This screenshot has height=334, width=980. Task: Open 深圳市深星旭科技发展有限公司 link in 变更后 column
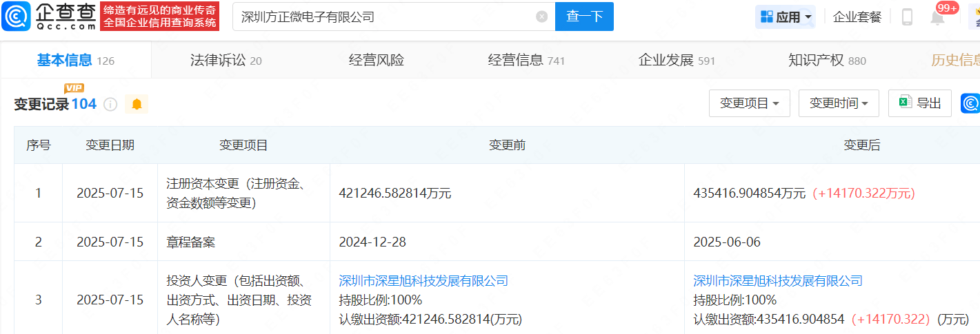click(x=778, y=280)
